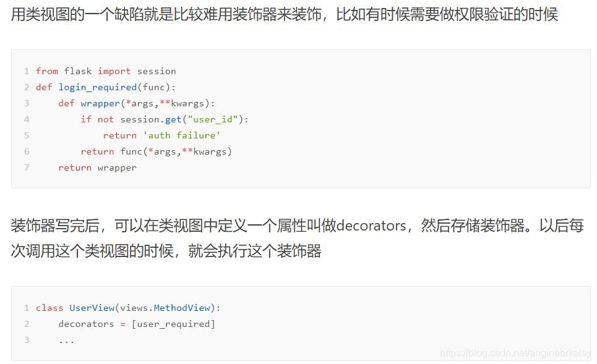This screenshot has height=364, width=597.
Task: Click the 'return func(*args,**kwargs)' line
Action: 156,151
